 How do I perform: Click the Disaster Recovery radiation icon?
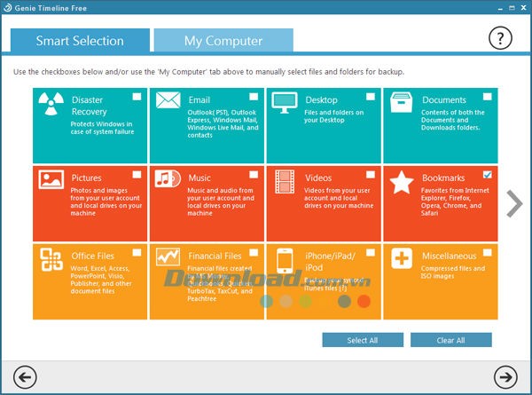51,106
